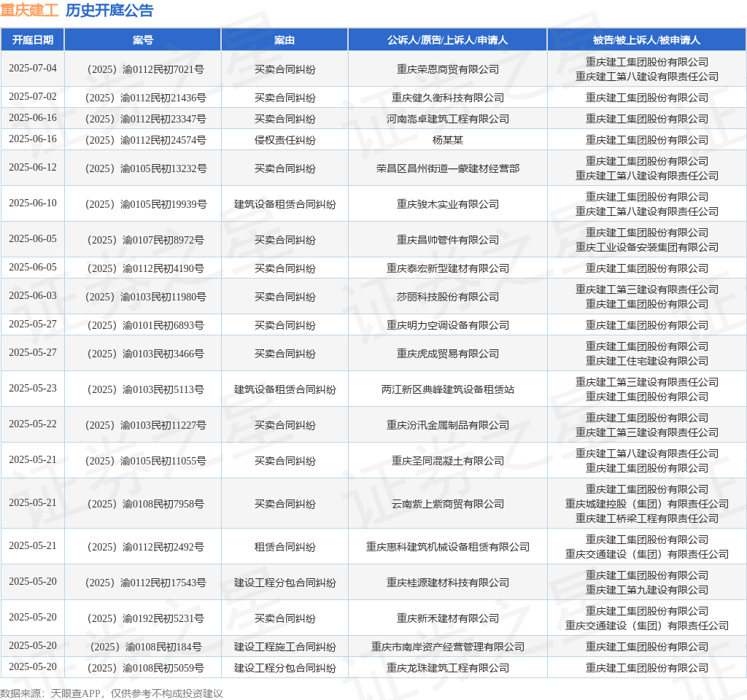Click the 租赁合同纠纷 cause cell
The width and height of the screenshot is (747, 700).
[x=285, y=547]
